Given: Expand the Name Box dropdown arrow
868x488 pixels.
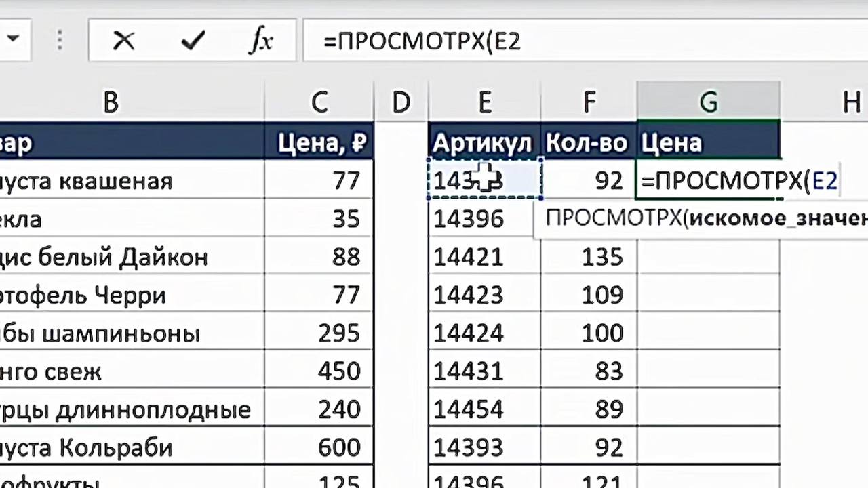Looking at the screenshot, I should 13,38.
